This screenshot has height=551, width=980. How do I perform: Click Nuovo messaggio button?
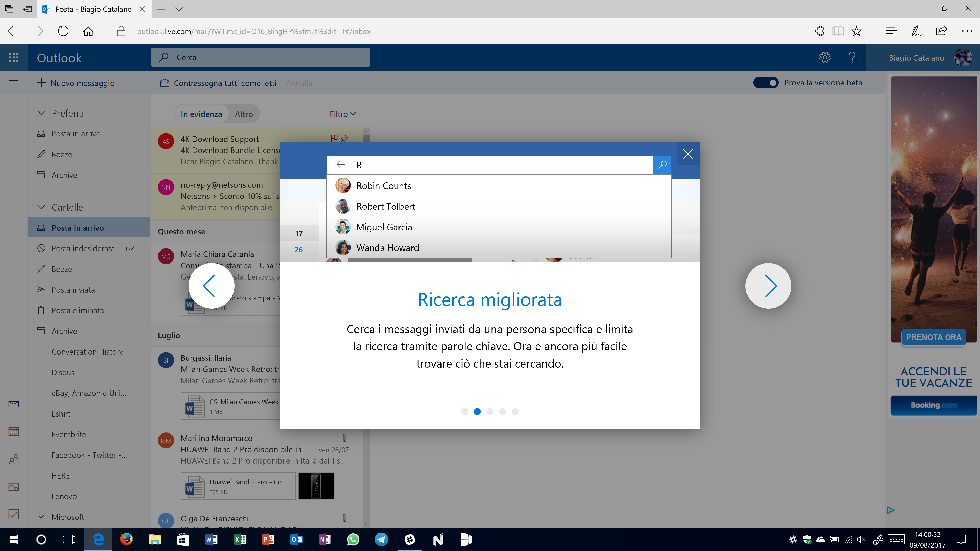click(76, 83)
